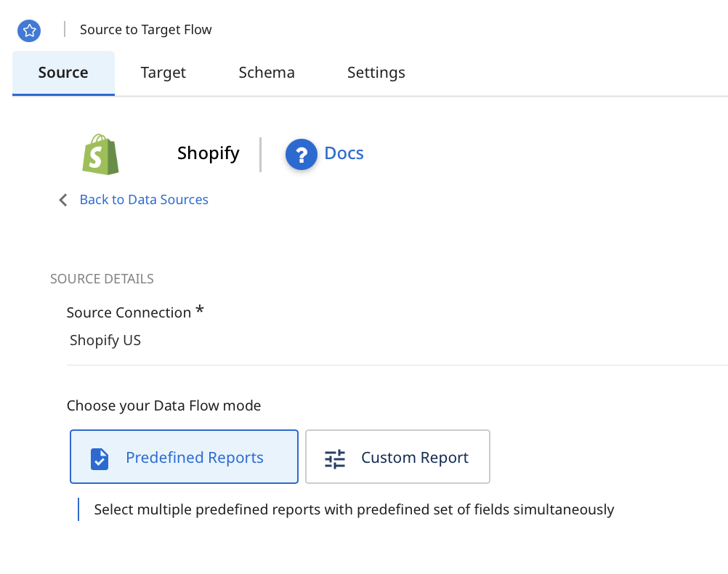This screenshot has height=574, width=728.
Task: Click the predefined reports description text
Action: (x=354, y=509)
